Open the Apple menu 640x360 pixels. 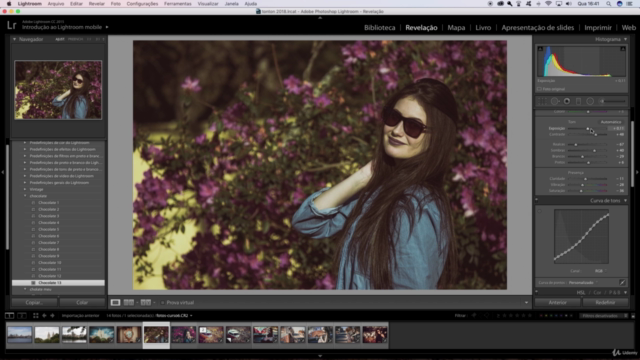point(9,4)
